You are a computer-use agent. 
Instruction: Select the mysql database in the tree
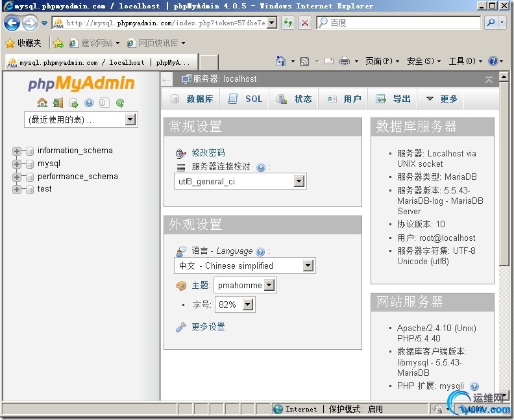pyautogui.click(x=49, y=164)
